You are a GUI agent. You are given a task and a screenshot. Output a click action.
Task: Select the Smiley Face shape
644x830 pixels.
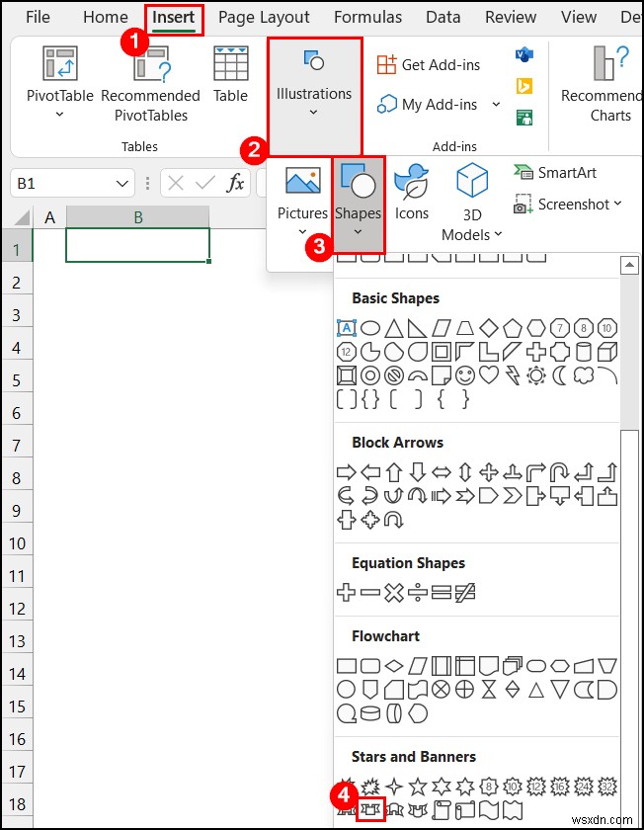[465, 375]
